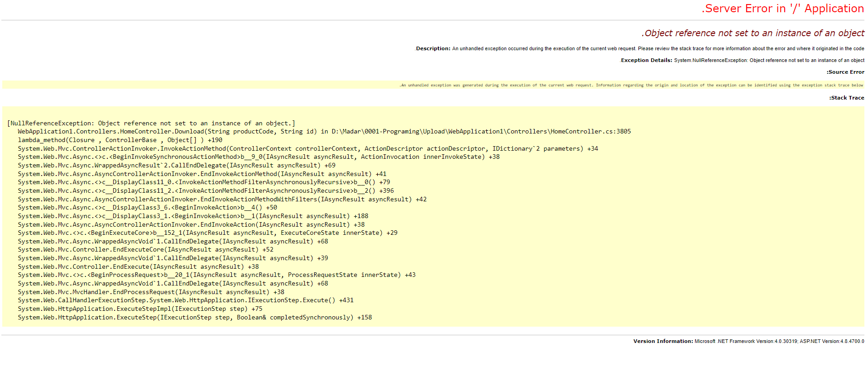Click the 'Exception Details:' label
The height and width of the screenshot is (371, 868).
646,60
